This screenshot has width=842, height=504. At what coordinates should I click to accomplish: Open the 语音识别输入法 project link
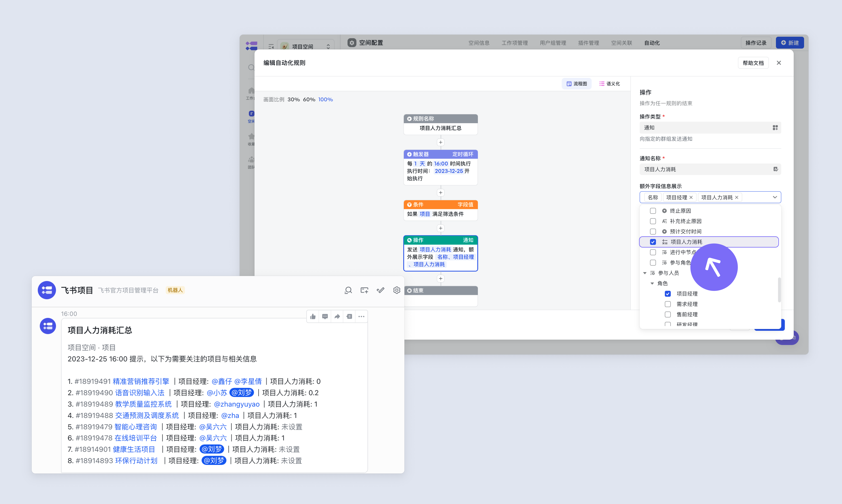(140, 393)
